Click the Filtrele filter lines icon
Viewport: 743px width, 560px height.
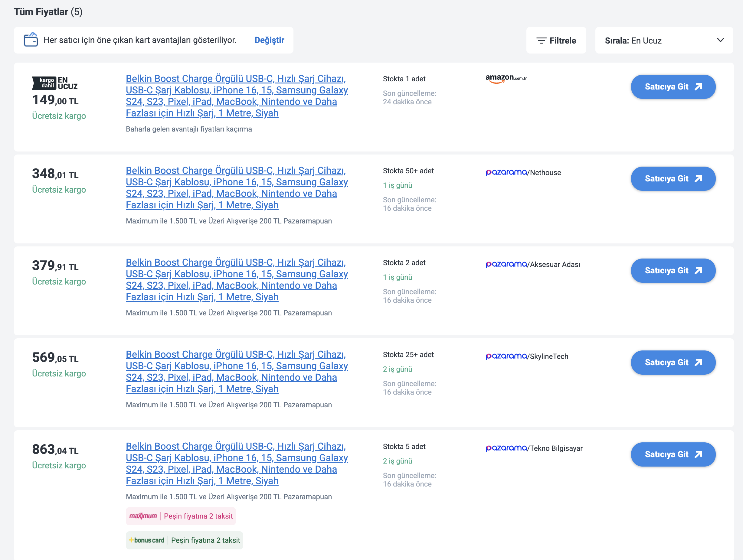point(541,41)
